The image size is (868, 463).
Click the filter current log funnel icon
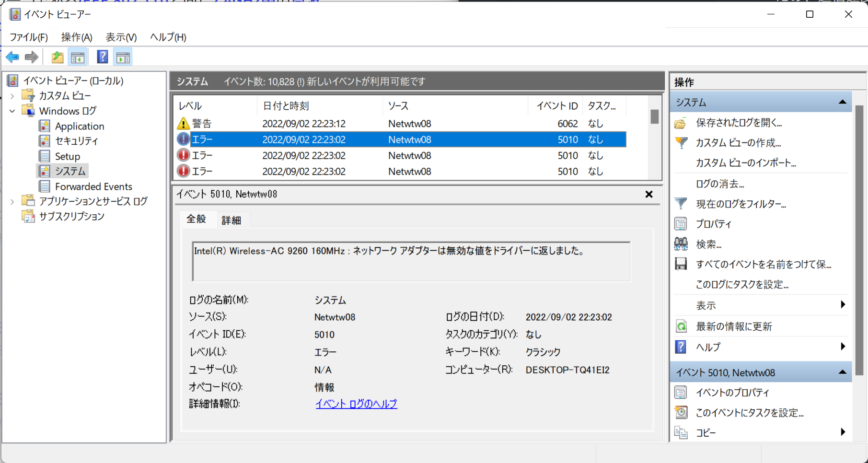pyautogui.click(x=681, y=204)
